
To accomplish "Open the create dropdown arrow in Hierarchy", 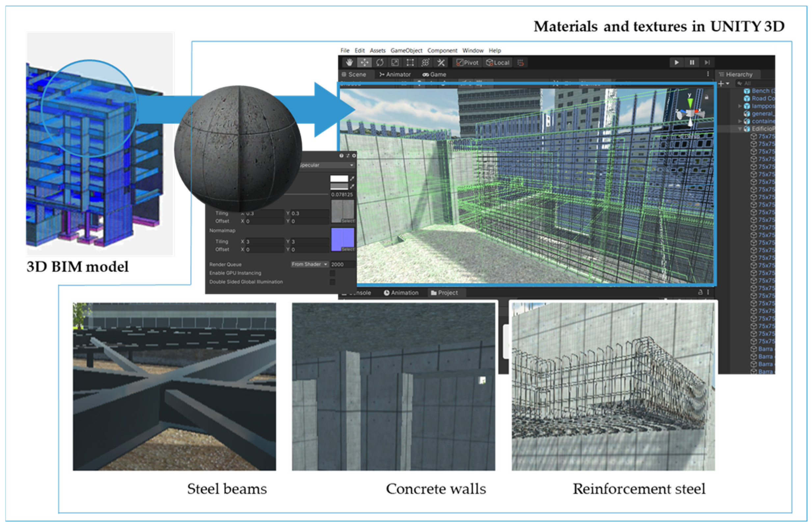I will coord(727,84).
